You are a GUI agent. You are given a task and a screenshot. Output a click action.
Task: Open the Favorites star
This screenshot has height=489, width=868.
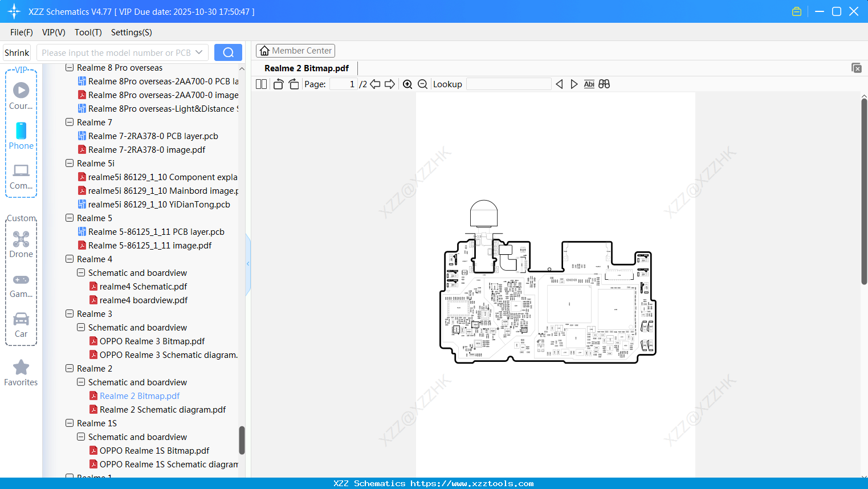pyautogui.click(x=21, y=373)
